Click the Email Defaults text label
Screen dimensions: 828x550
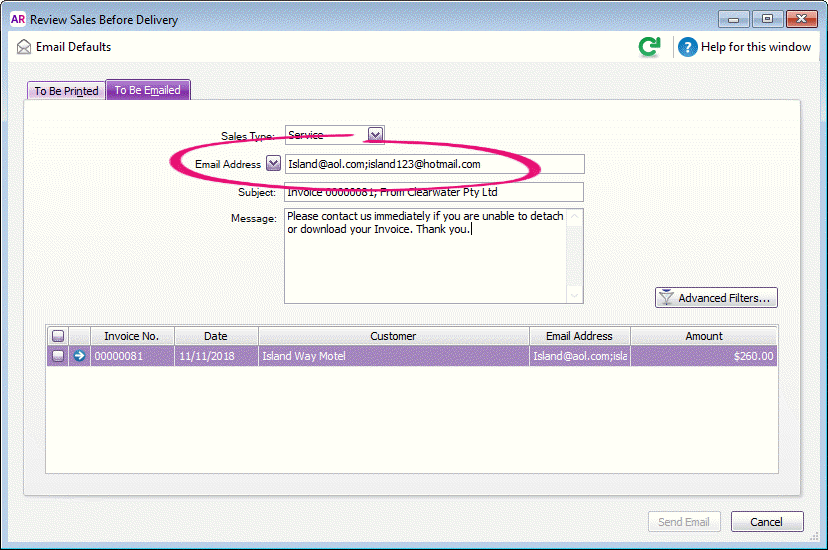(x=73, y=47)
